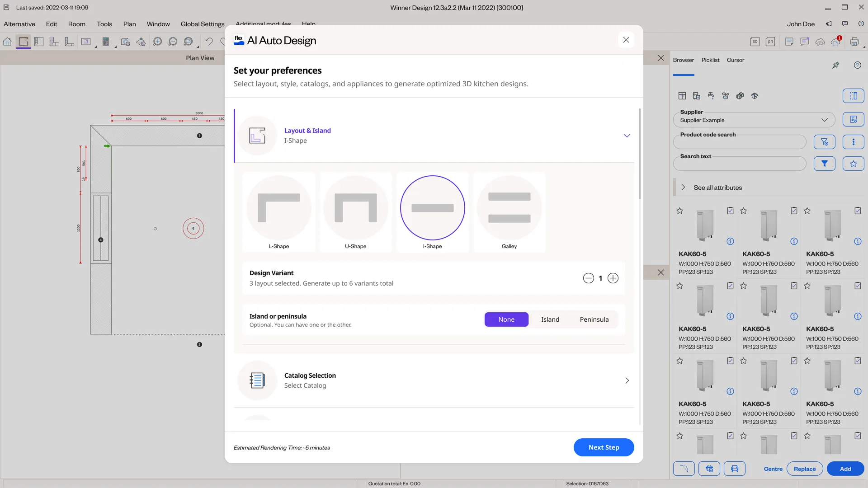Decrease the Design Variant count

tap(588, 278)
